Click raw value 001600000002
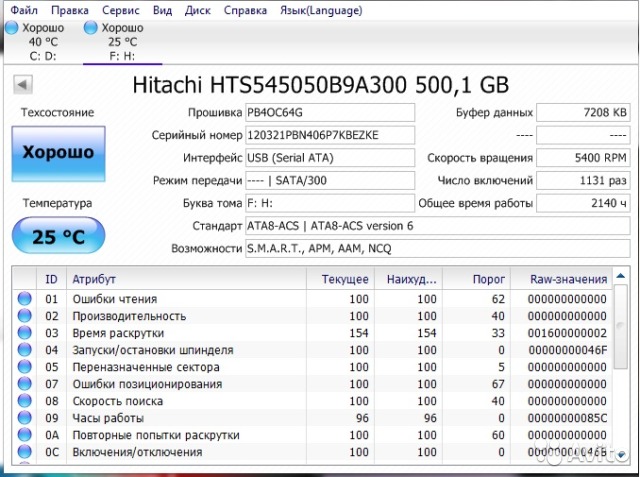640x477 pixels. [x=567, y=333]
